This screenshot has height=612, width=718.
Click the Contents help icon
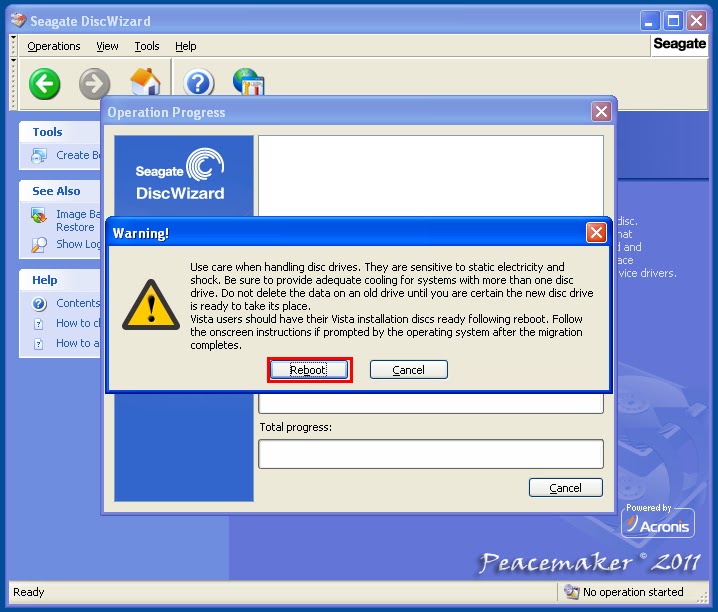tap(39, 303)
